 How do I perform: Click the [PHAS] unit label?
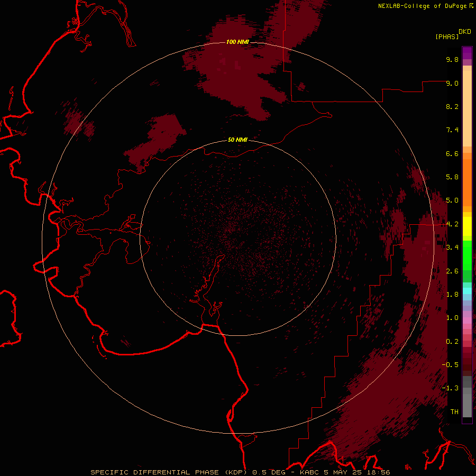click(x=447, y=36)
